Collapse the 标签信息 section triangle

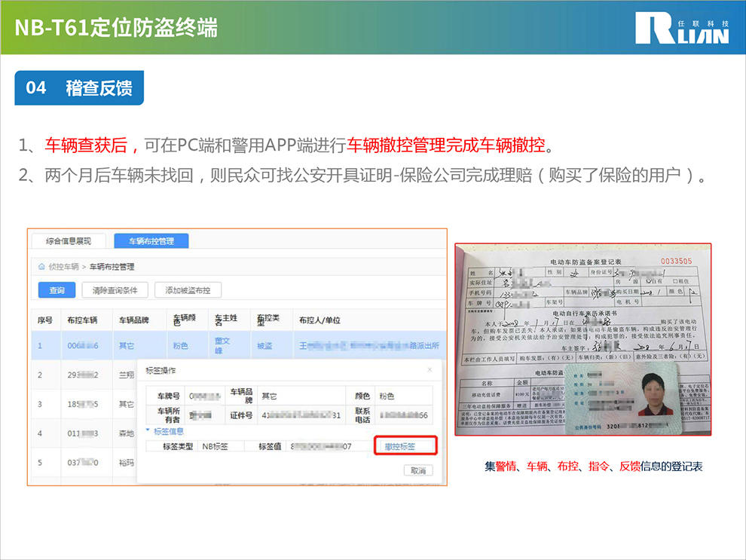(x=148, y=431)
